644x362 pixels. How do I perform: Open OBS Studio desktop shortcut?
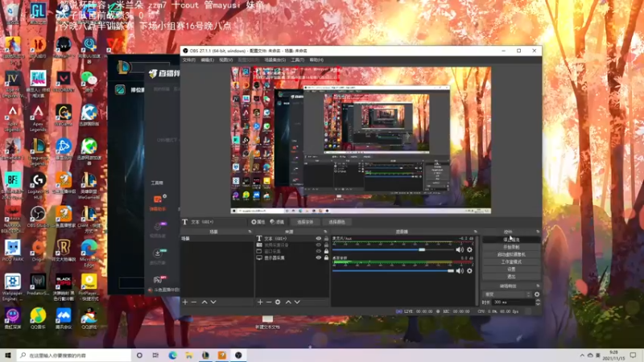click(38, 217)
